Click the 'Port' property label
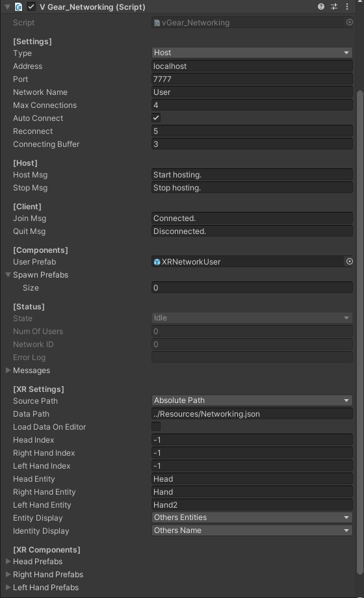 click(x=21, y=79)
